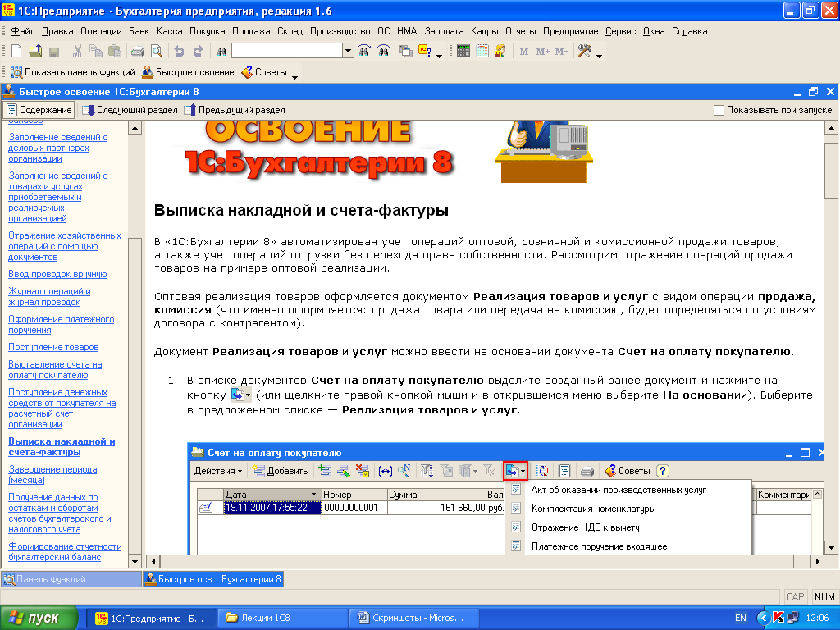Open the Файл menu

tap(22, 31)
